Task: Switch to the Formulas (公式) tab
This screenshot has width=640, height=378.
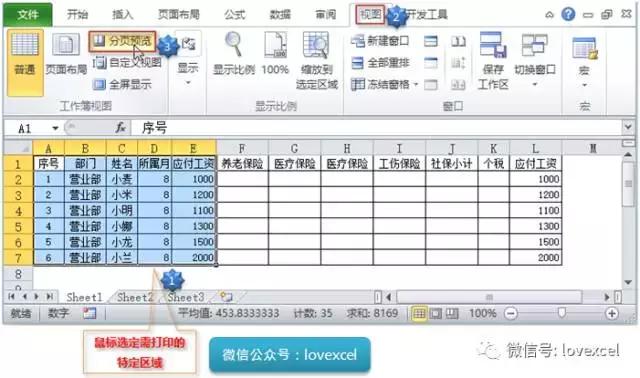Action: pyautogui.click(x=235, y=15)
